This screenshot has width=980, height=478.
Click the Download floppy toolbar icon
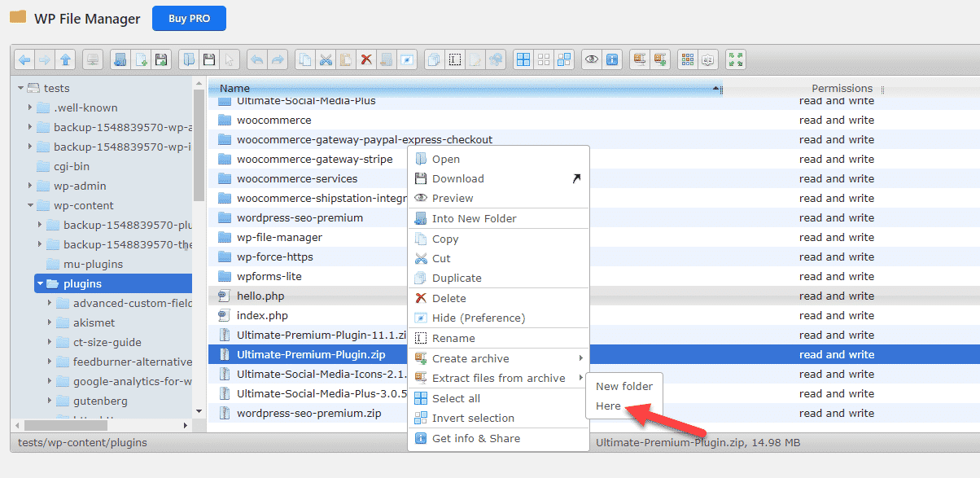(209, 59)
